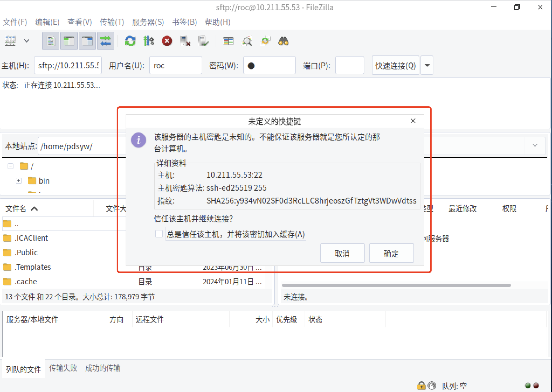Toggle the message log display icon

click(51, 41)
